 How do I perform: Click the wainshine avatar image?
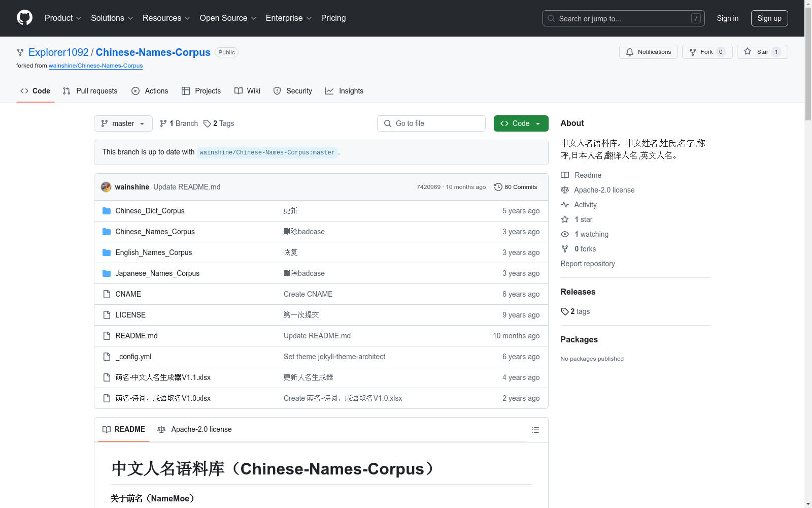tap(106, 187)
